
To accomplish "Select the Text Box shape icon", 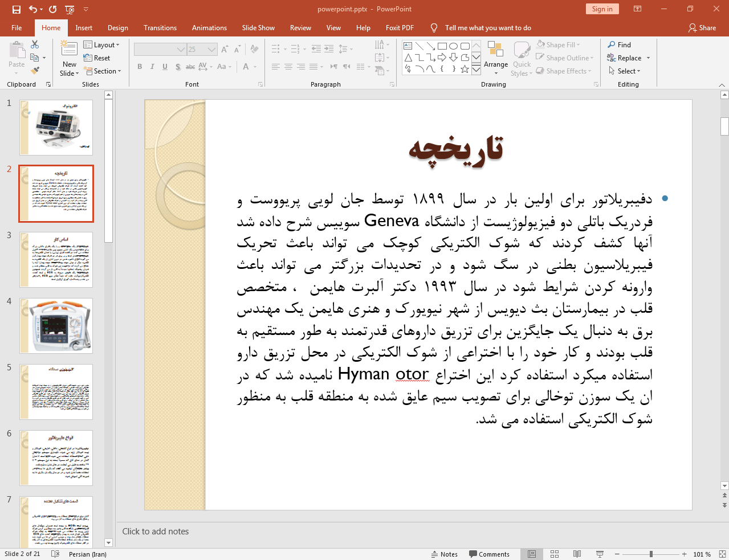I will [408, 46].
